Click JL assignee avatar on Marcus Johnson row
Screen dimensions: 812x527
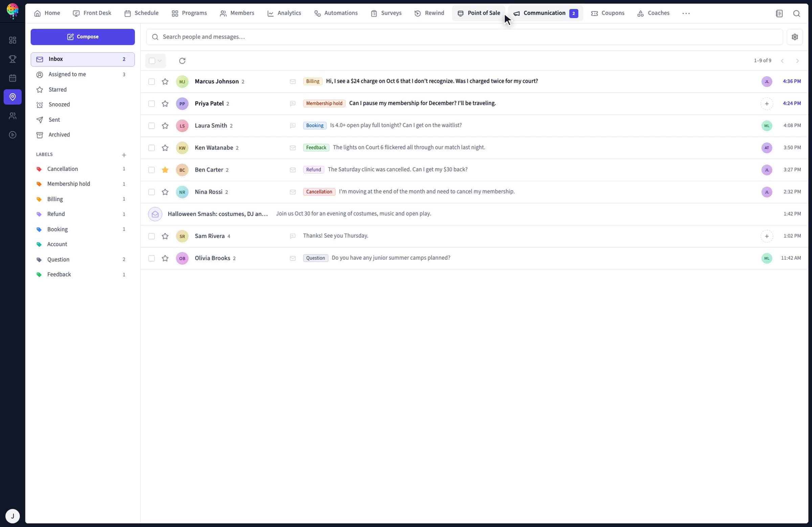tap(767, 82)
